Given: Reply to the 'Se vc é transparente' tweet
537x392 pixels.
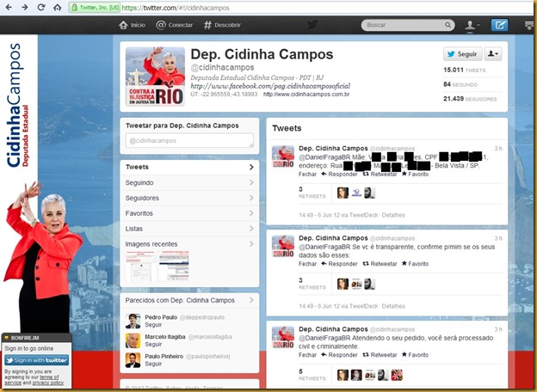Looking at the screenshot, I should (x=339, y=264).
